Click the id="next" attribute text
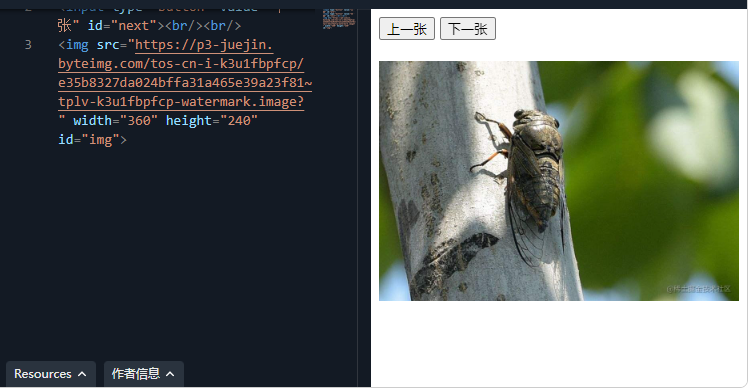The image size is (749, 392). pyautogui.click(x=122, y=26)
